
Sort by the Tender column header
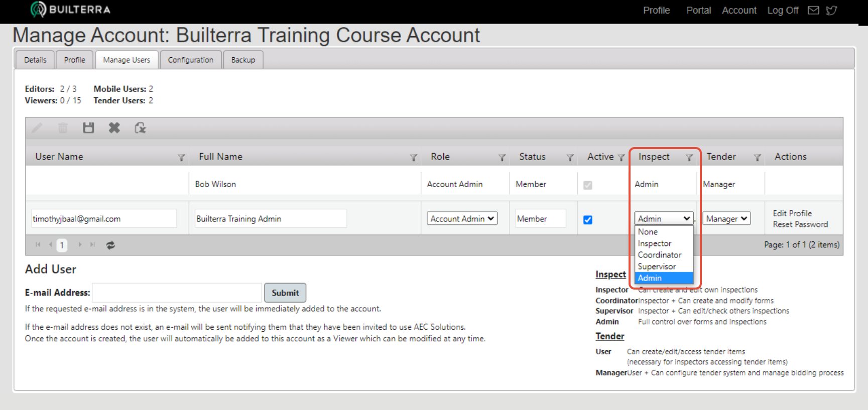pyautogui.click(x=721, y=157)
